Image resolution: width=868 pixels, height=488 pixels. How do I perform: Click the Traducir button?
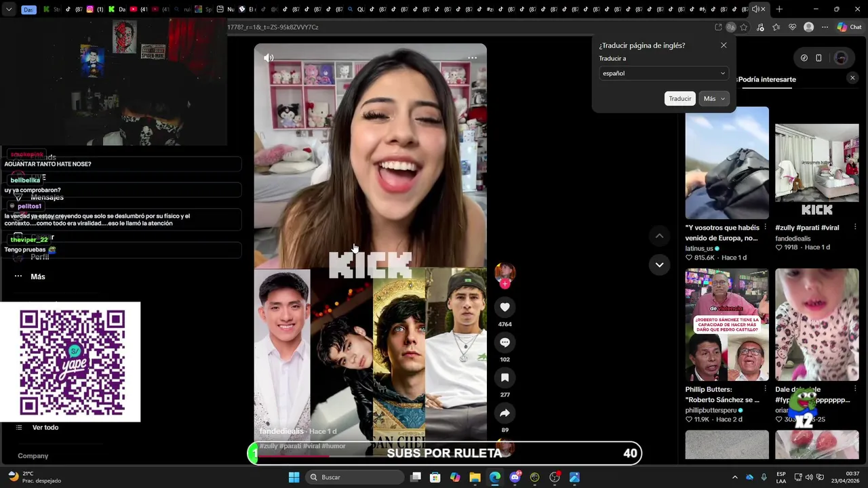pos(679,98)
